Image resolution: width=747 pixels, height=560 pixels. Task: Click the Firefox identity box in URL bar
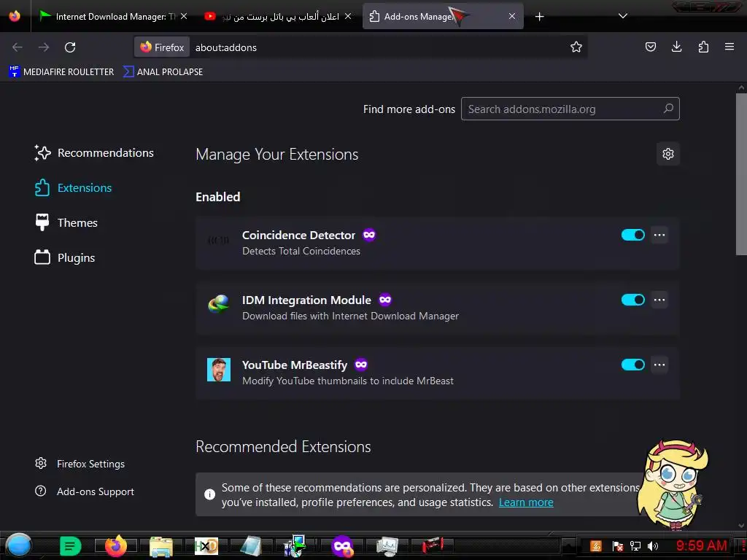tap(162, 47)
